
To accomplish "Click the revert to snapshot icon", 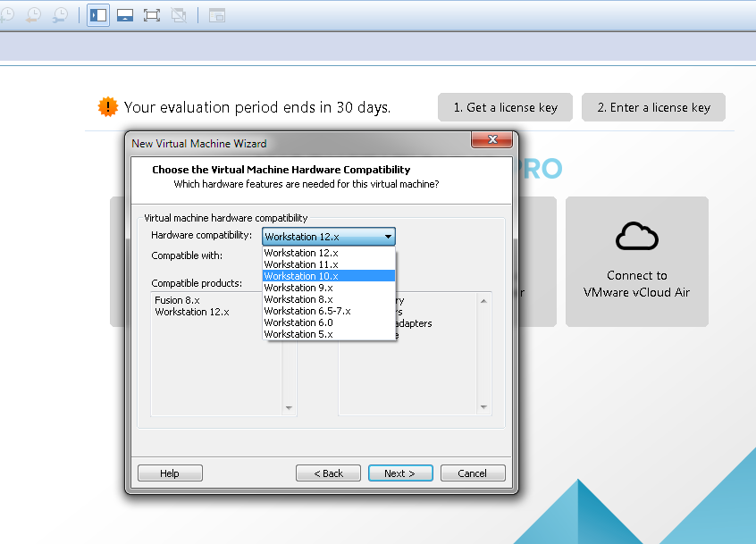I will click(x=33, y=15).
